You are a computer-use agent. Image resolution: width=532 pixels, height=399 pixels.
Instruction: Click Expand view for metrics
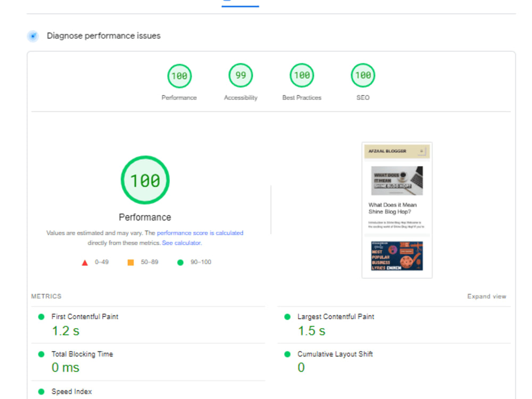point(487,296)
